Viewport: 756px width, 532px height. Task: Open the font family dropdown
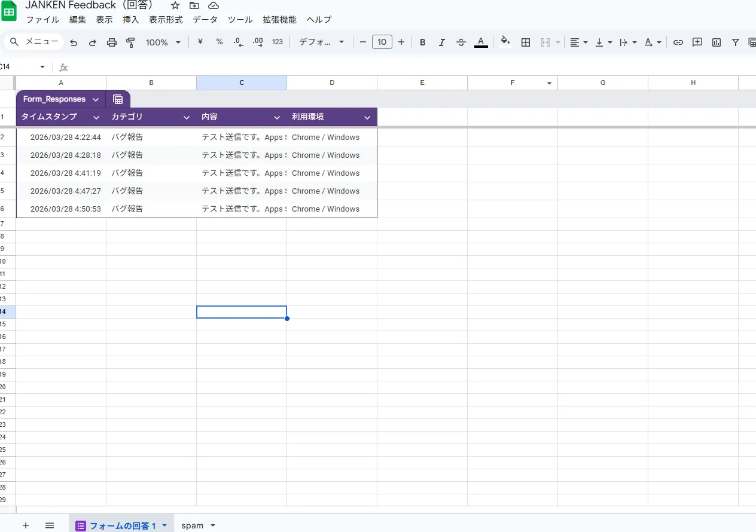pyautogui.click(x=322, y=42)
